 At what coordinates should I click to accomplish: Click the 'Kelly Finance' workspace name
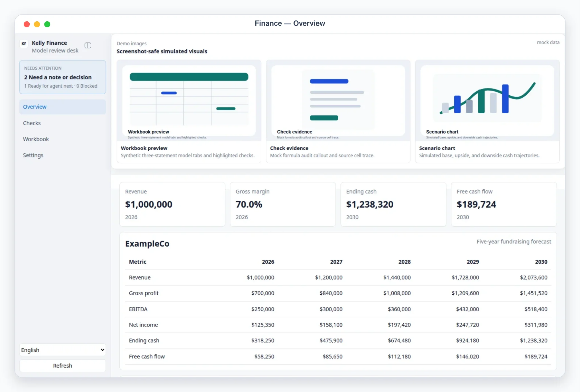click(49, 43)
